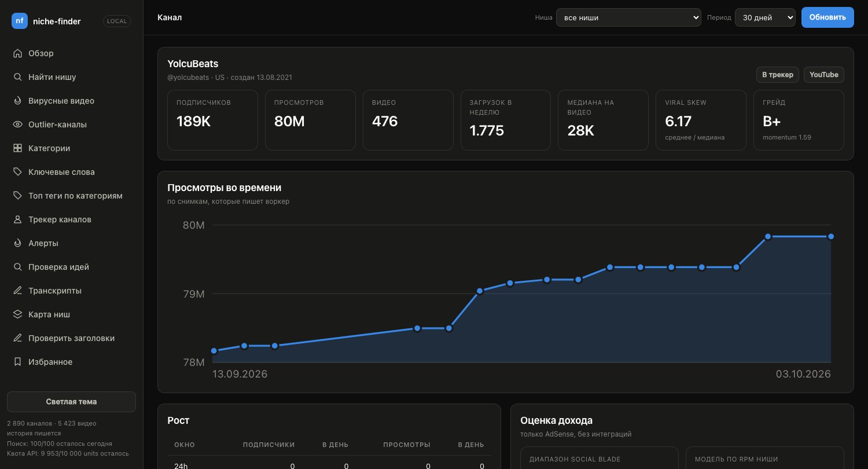This screenshot has width=868, height=469.
Task: Open the Ниша dropdown showing все ниши
Action: click(628, 17)
